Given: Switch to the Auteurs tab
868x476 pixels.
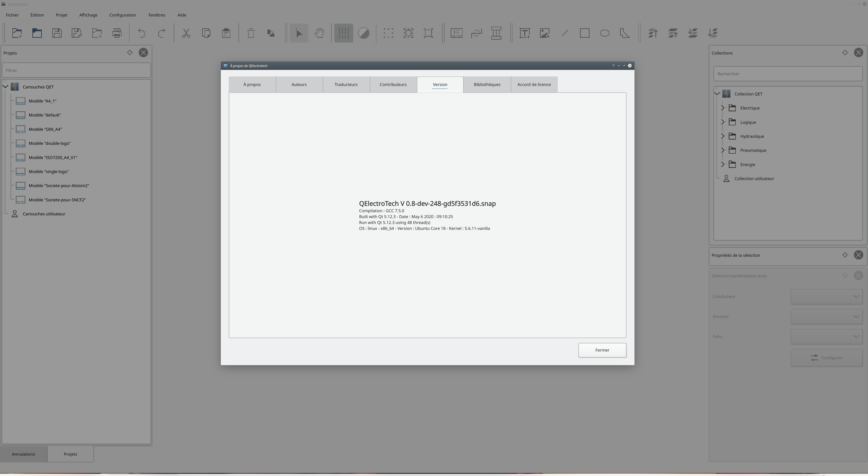Looking at the screenshot, I should (299, 84).
